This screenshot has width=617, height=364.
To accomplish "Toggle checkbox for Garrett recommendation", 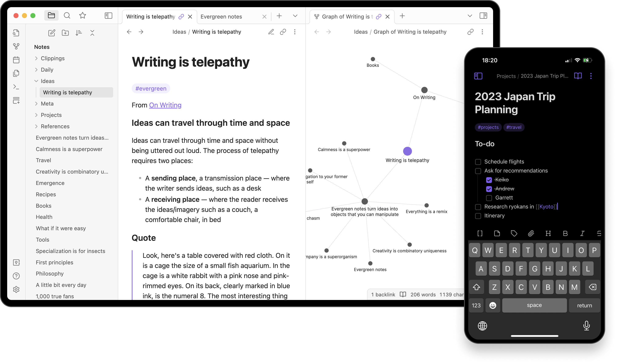I will pyautogui.click(x=488, y=198).
